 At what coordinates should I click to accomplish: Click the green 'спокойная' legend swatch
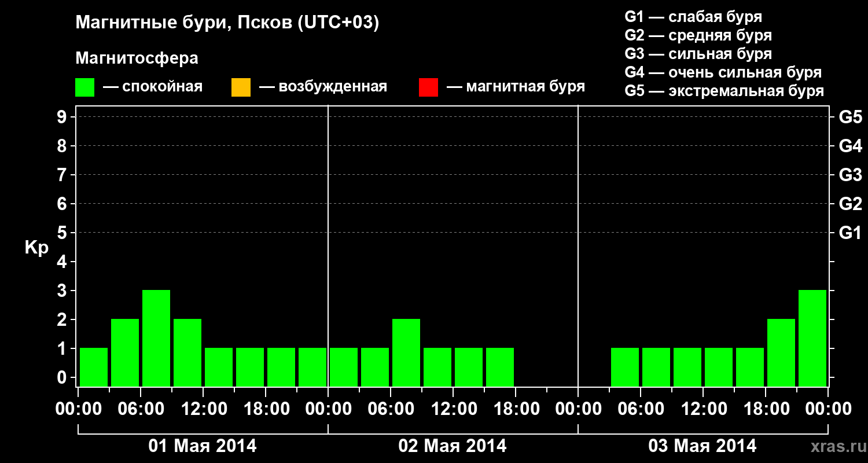point(85,87)
